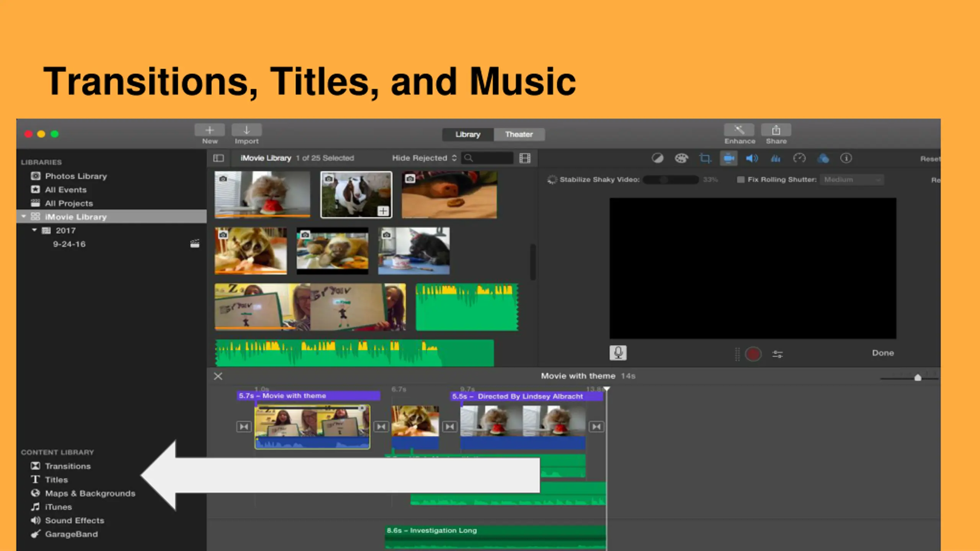Click the New project plus icon

[x=209, y=130]
